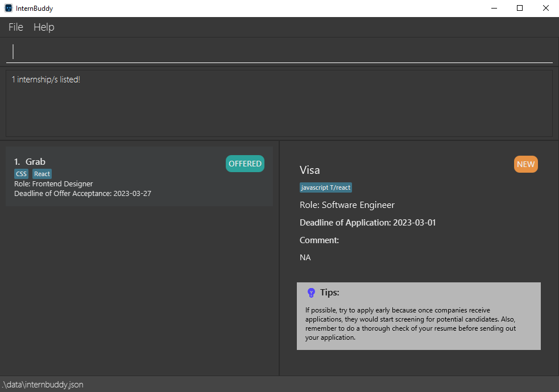Click the React tag on Grab
This screenshot has width=559, height=392.
click(x=42, y=174)
